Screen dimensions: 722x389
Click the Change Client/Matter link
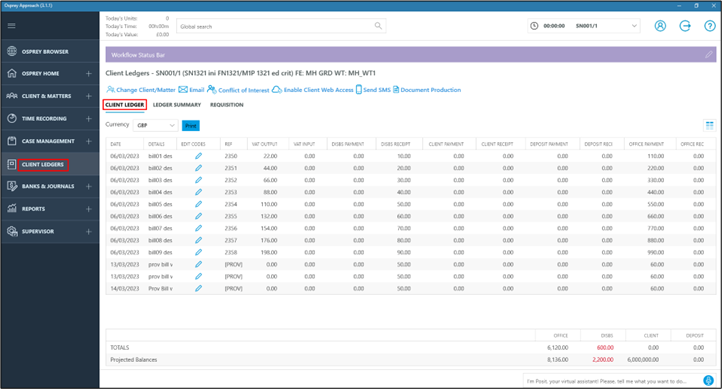tap(141, 90)
